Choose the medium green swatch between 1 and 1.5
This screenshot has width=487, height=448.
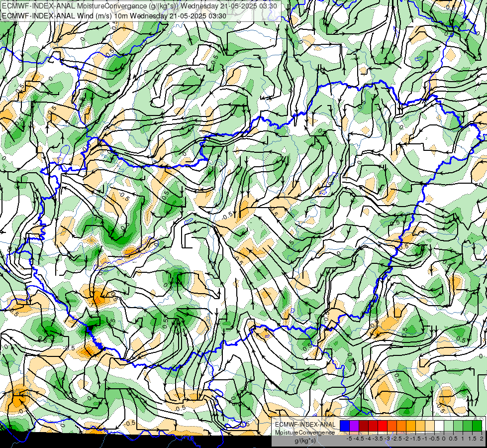[x=468, y=426]
